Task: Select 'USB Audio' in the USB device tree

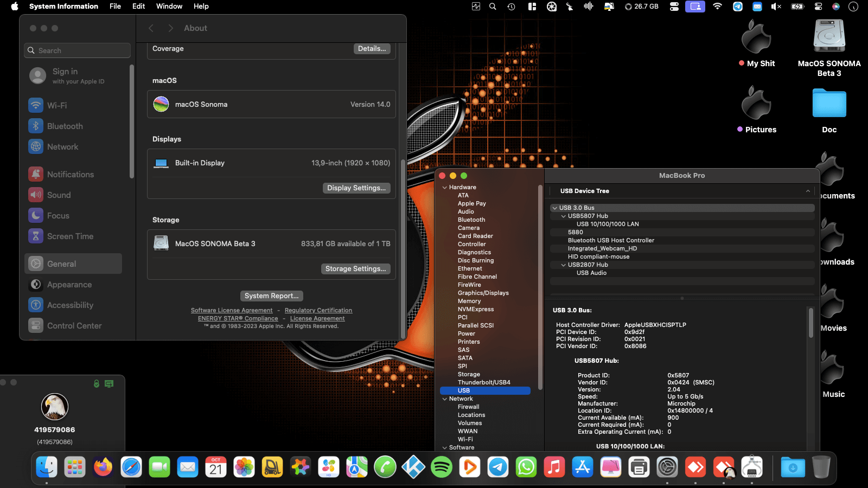Action: click(591, 273)
